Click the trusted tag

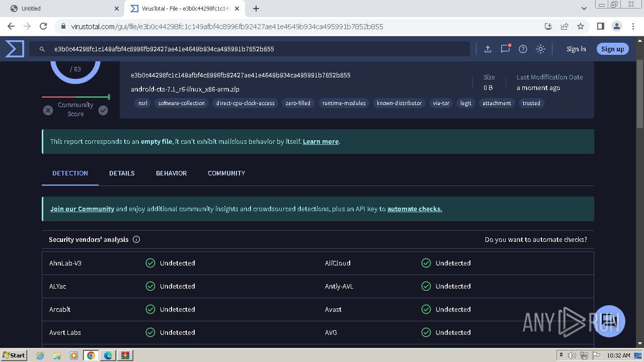(x=531, y=103)
